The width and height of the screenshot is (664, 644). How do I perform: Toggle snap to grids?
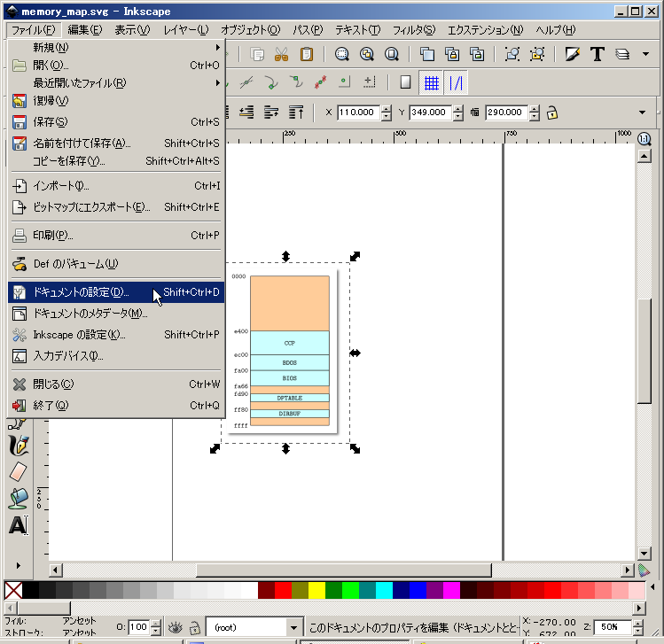[x=431, y=82]
